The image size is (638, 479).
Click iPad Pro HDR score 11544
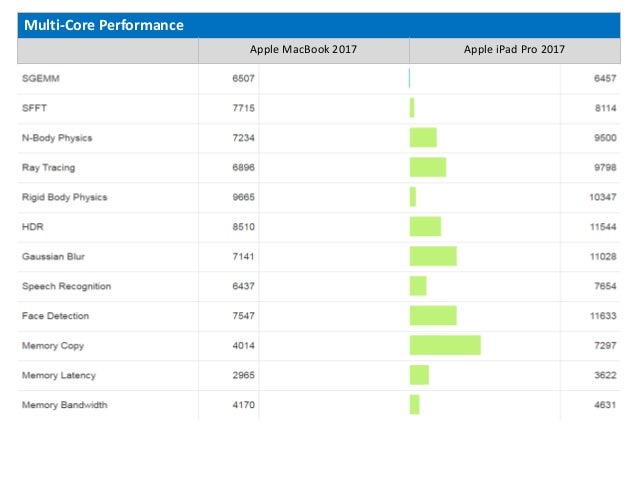tap(603, 227)
